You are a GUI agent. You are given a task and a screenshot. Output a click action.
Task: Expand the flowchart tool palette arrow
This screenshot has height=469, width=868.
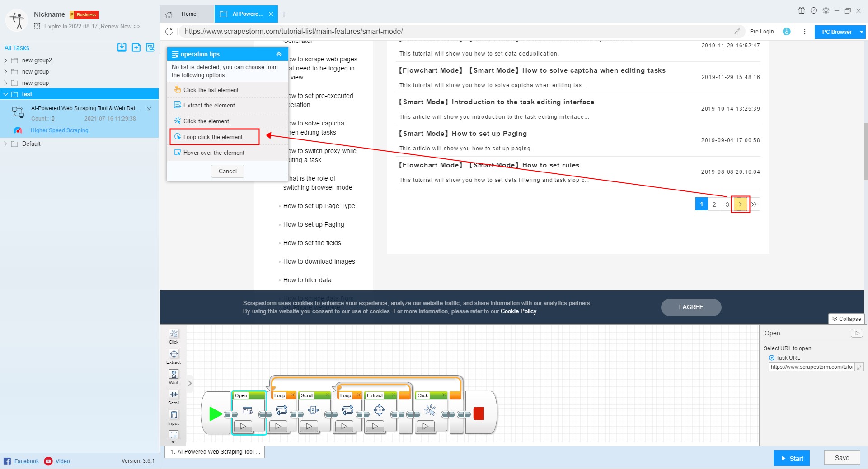(190, 383)
